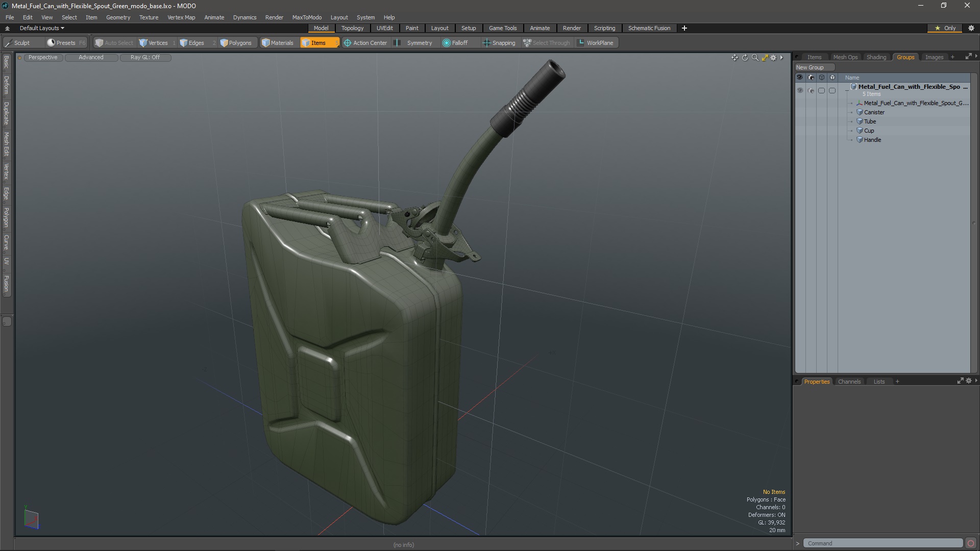This screenshot has width=980, height=551.
Task: Open the Action Center options
Action: pyautogui.click(x=365, y=43)
